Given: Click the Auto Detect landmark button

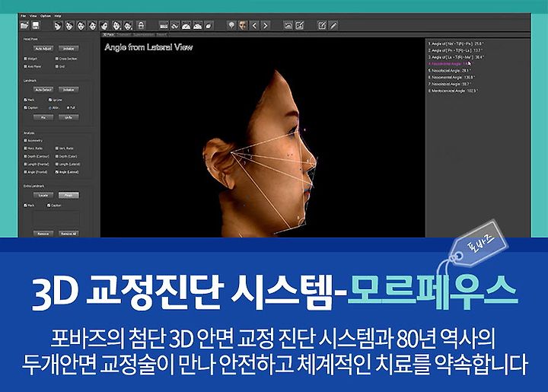Looking at the screenshot, I should click(x=43, y=90).
